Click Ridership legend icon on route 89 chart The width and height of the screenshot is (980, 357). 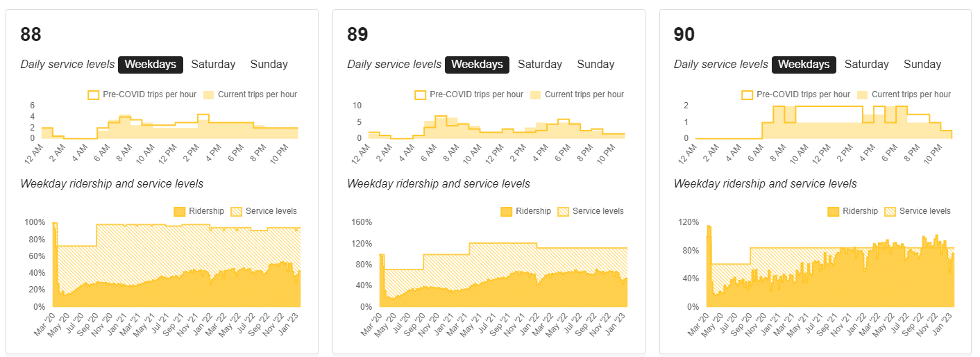506,211
